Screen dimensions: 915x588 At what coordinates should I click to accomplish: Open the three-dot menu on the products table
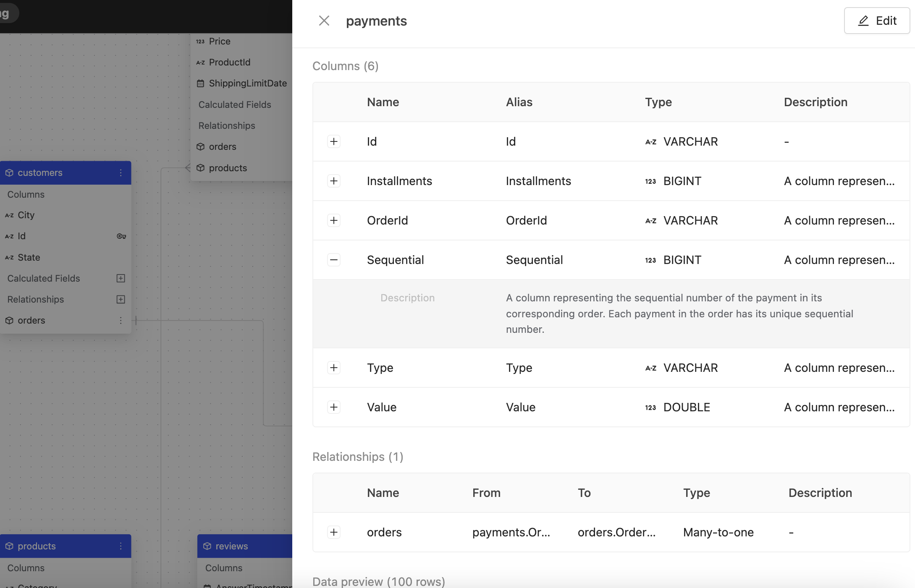(121, 546)
